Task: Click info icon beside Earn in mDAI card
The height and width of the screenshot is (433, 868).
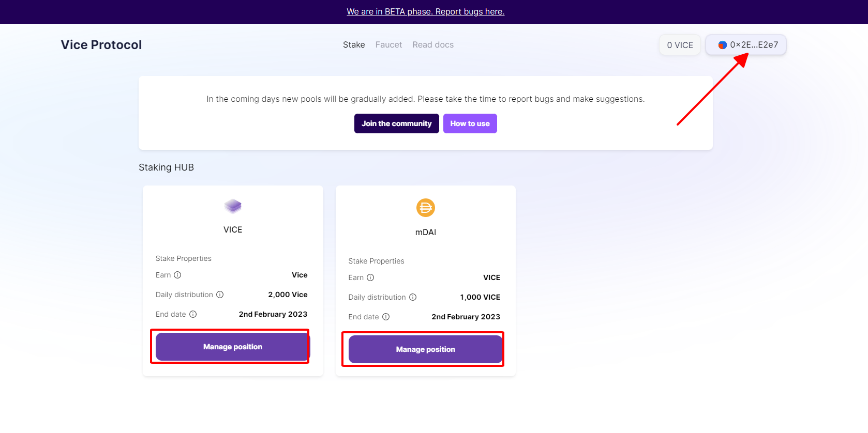Action: point(370,277)
